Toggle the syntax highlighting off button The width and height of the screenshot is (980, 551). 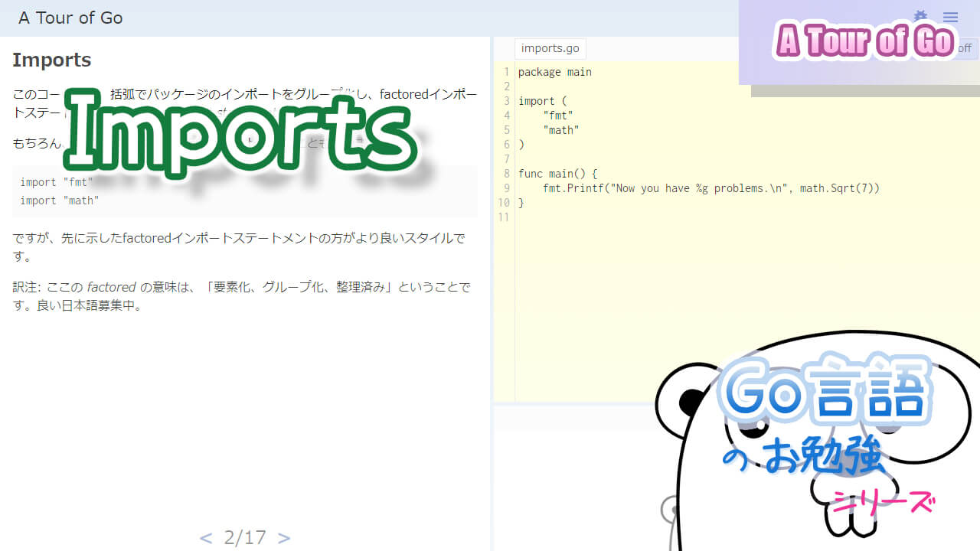click(x=964, y=48)
